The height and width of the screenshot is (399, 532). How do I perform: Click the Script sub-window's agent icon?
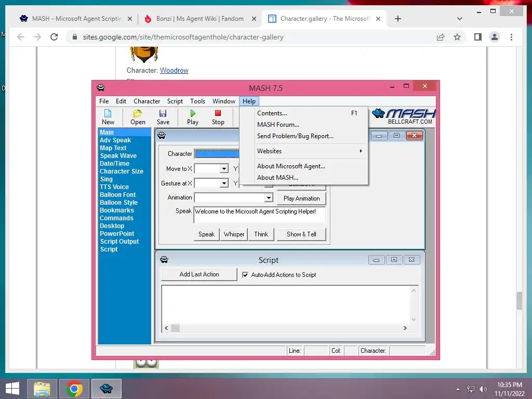pos(164,260)
